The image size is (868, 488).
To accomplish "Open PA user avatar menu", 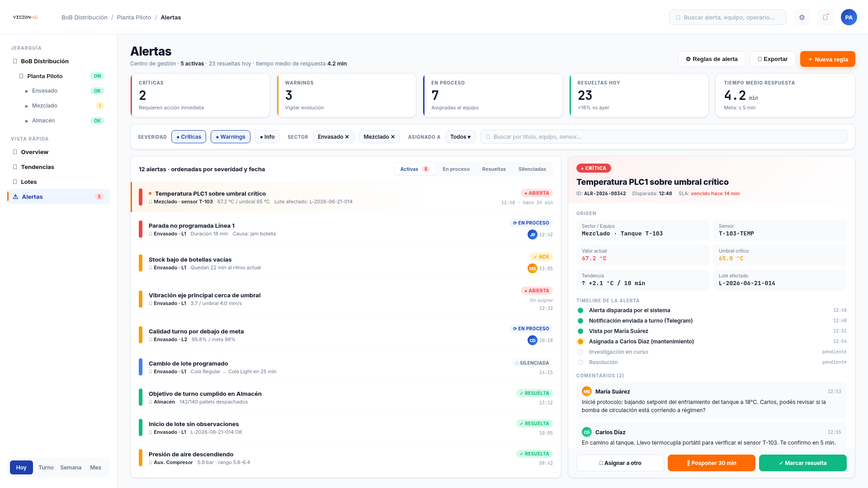I will pos(849,17).
